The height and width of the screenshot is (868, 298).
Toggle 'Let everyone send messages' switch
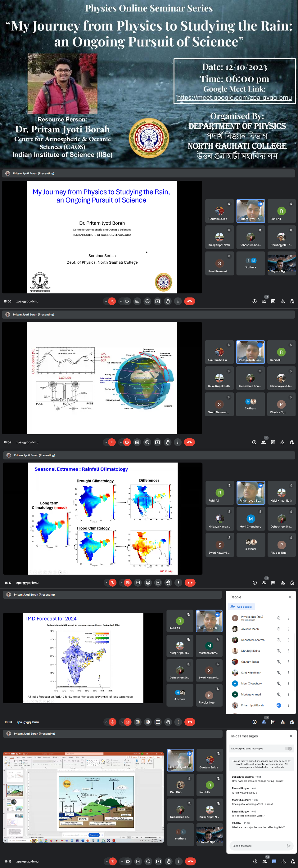click(x=289, y=748)
